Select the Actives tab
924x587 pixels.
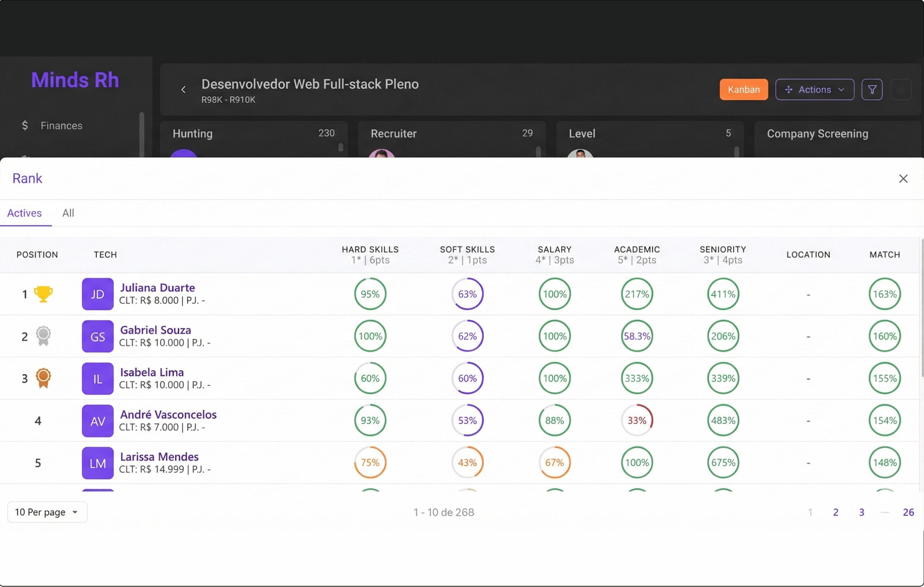pyautogui.click(x=25, y=213)
